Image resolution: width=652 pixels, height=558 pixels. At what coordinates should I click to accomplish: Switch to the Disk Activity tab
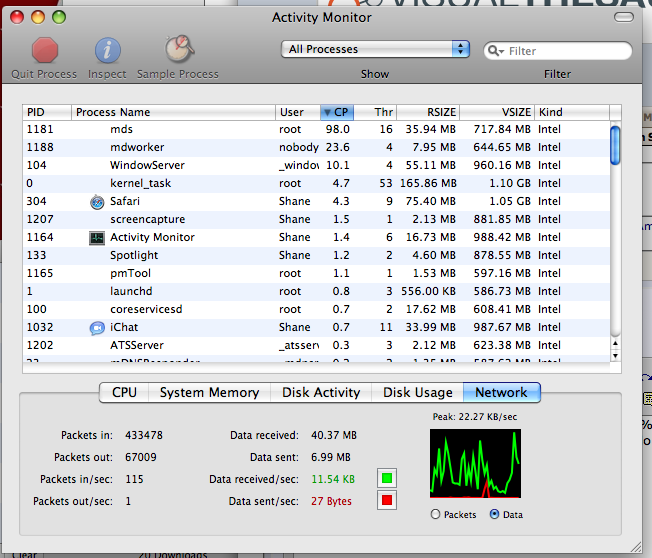(321, 393)
